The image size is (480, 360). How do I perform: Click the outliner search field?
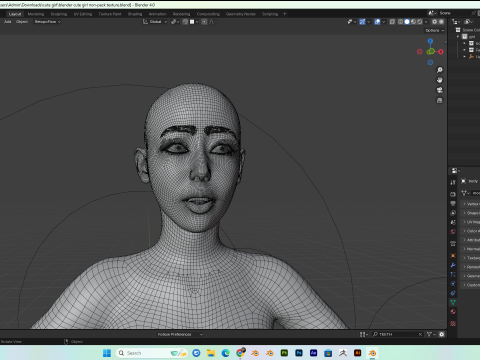(x=397, y=334)
